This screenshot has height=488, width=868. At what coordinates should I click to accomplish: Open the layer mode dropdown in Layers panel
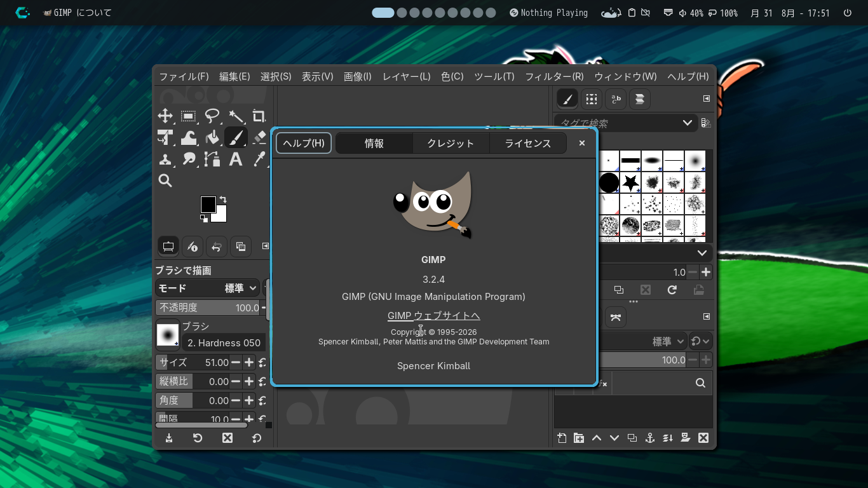(642, 341)
